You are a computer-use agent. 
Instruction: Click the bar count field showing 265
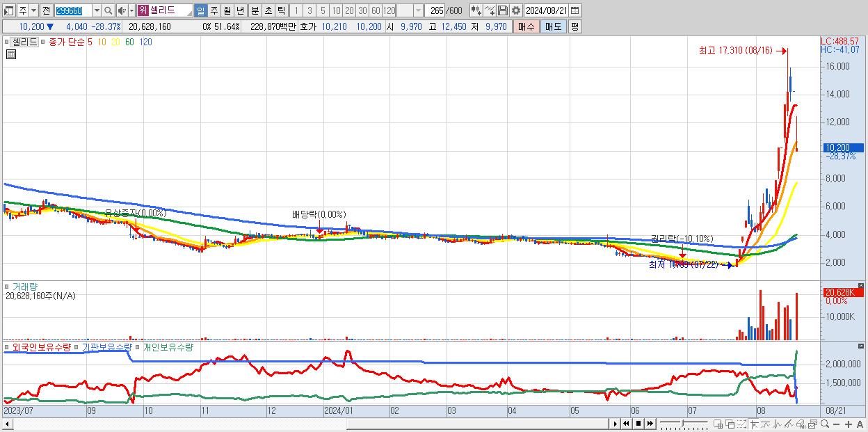pos(436,10)
